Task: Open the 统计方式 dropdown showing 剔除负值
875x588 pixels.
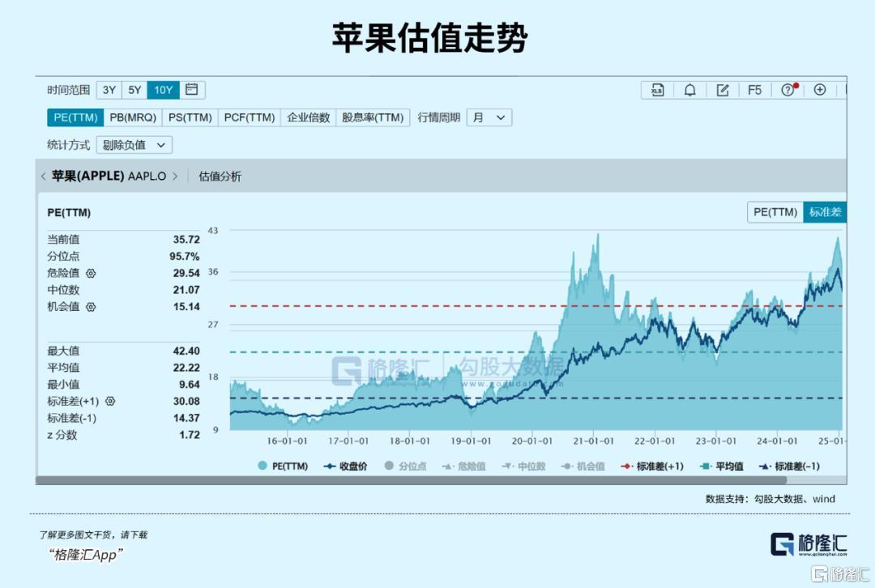Action: pyautogui.click(x=134, y=145)
